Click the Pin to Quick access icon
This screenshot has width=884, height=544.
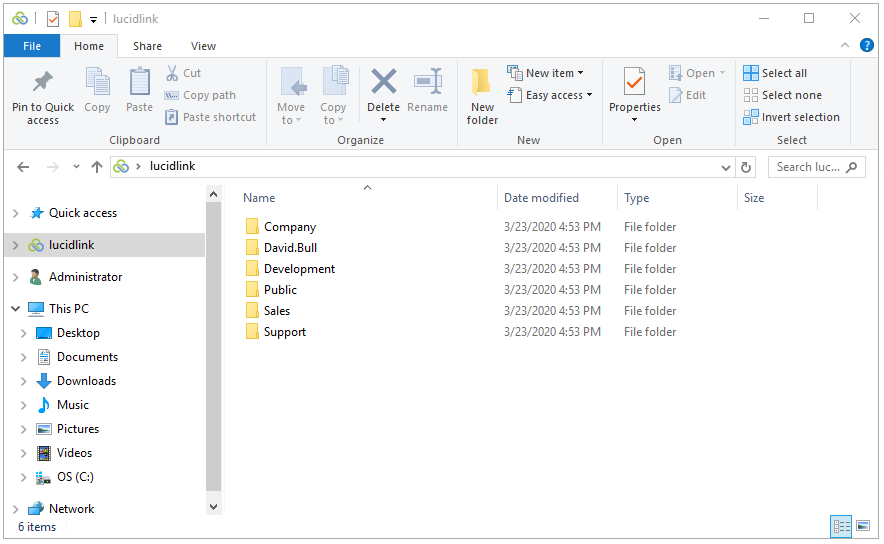43,82
